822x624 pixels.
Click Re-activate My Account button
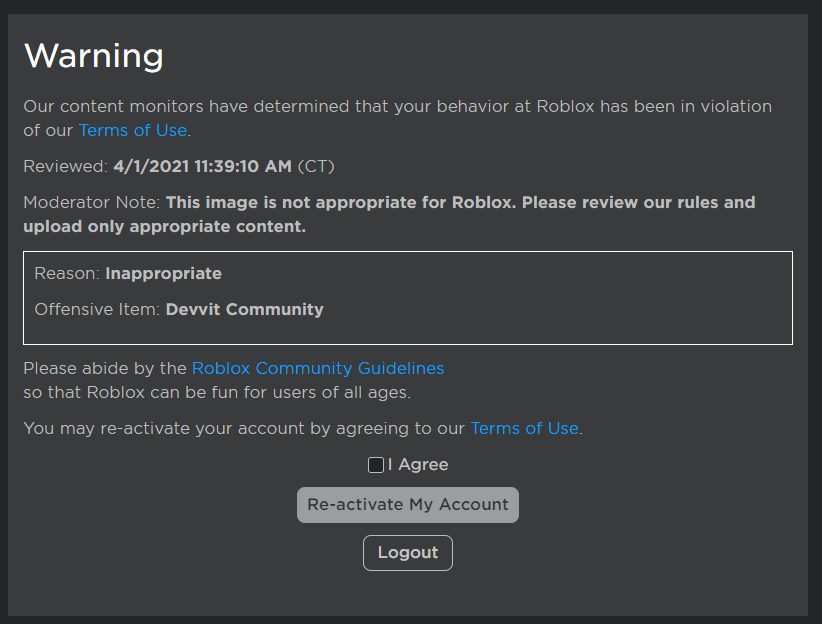[x=408, y=505]
